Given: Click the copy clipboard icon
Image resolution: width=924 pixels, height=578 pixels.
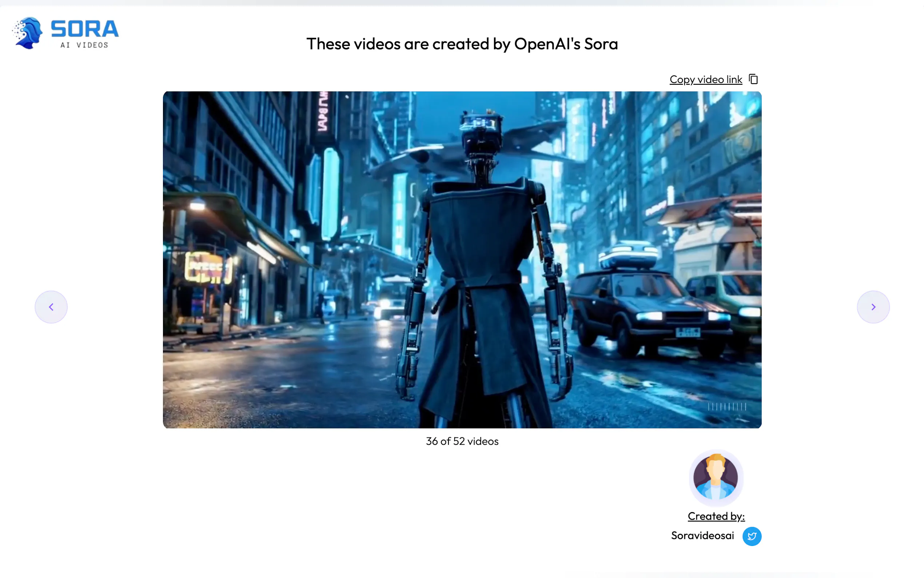Looking at the screenshot, I should (753, 79).
